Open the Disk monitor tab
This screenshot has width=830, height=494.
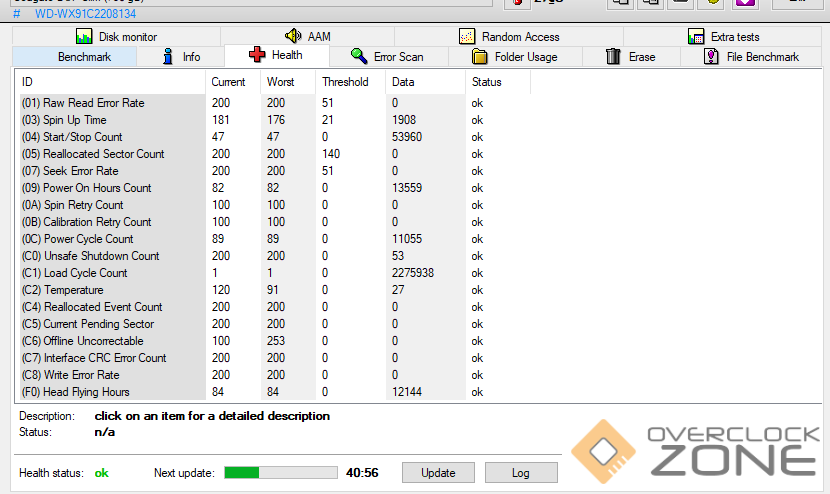click(116, 36)
